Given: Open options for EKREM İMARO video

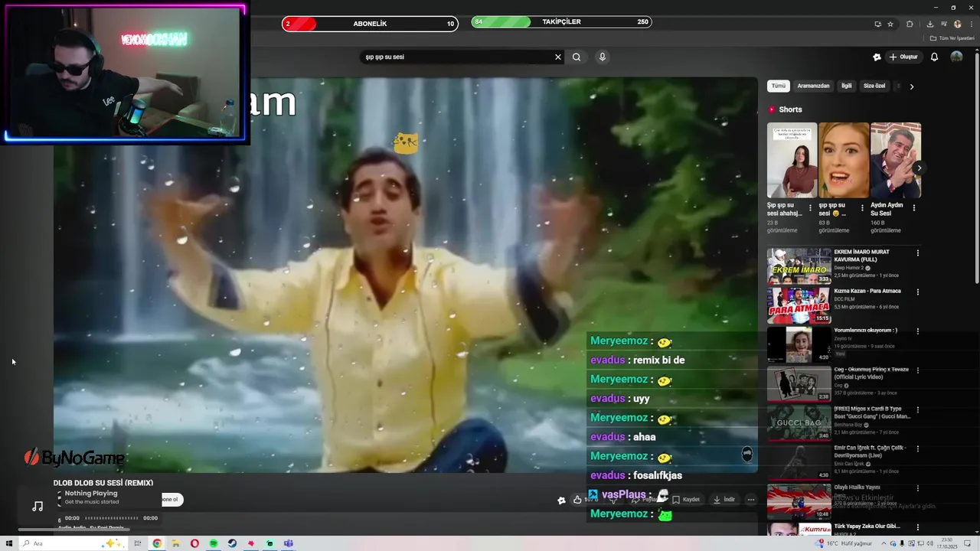Looking at the screenshot, I should pos(918,253).
